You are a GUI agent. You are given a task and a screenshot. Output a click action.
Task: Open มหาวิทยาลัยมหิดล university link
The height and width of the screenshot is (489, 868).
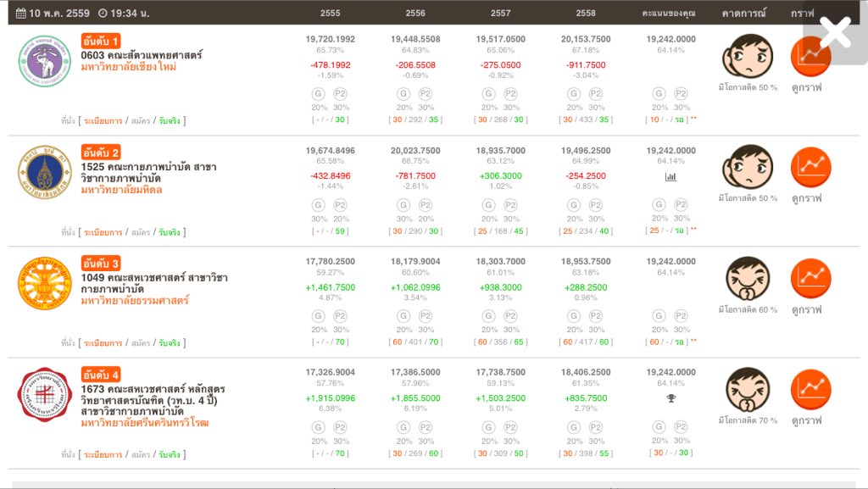point(121,190)
